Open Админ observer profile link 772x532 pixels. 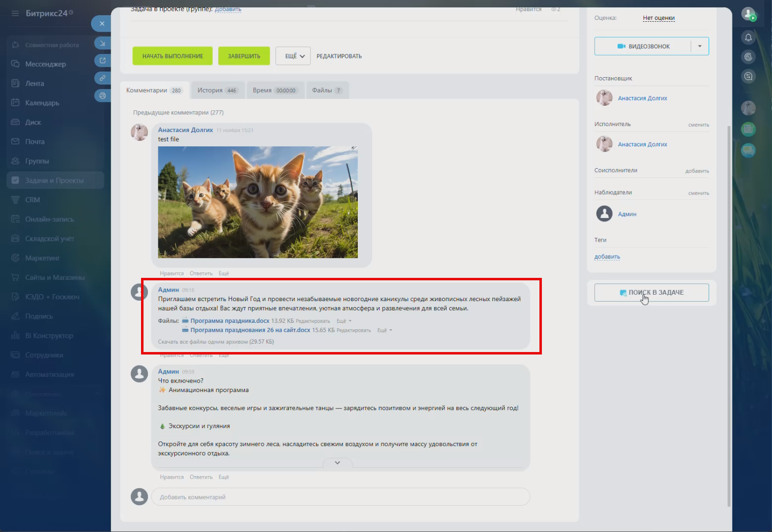[x=627, y=214]
